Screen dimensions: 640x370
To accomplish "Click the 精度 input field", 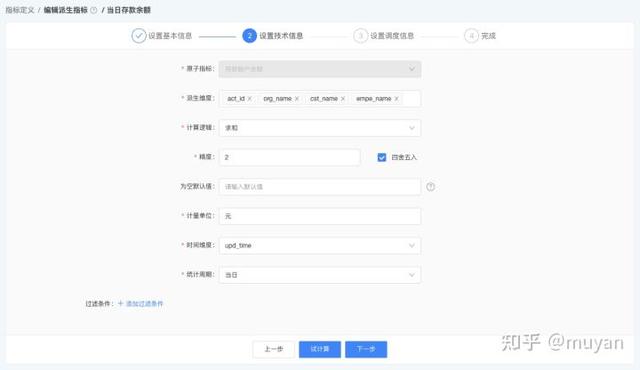I will tap(290, 157).
